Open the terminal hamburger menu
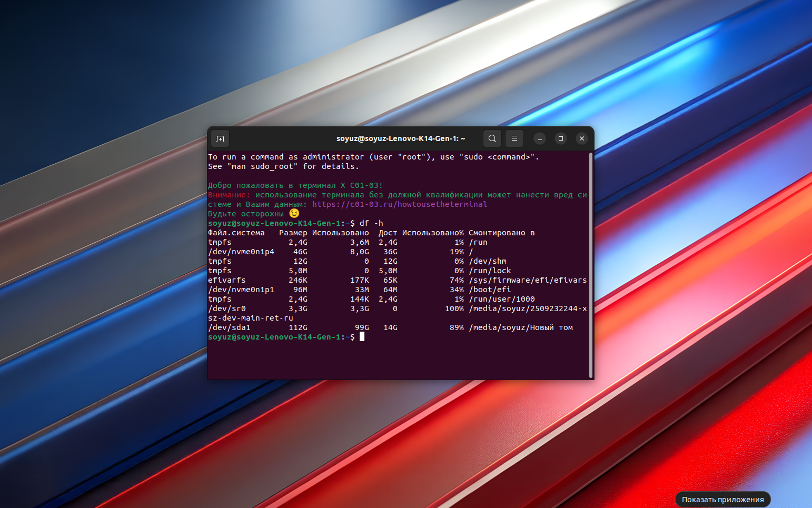Screen dimensions: 812x508 point(514,138)
